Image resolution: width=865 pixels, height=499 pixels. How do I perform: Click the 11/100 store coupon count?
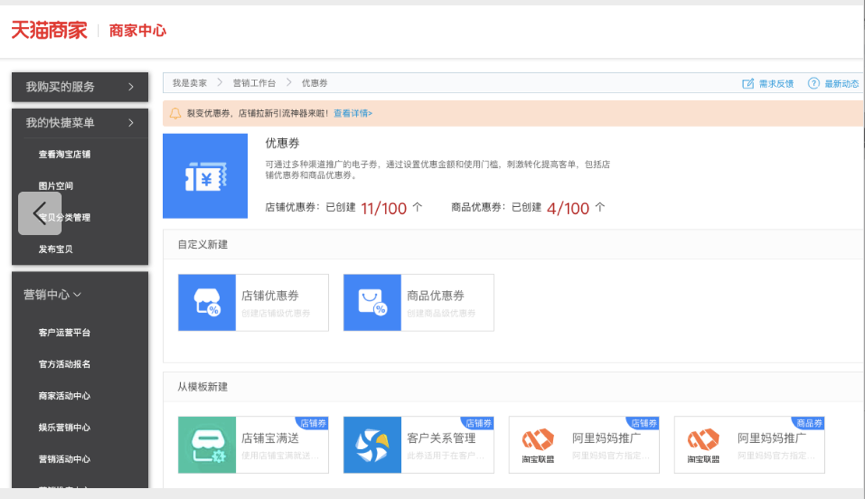click(x=383, y=208)
